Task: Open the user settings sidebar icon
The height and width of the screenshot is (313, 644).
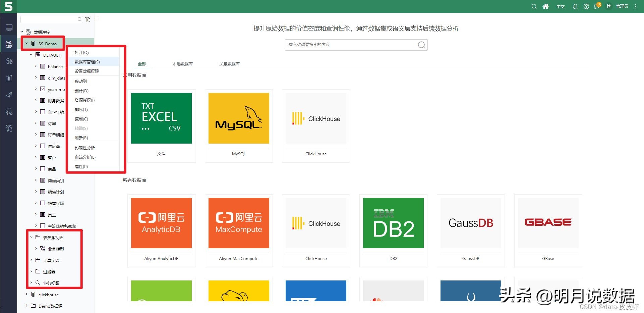Action: coord(9,111)
